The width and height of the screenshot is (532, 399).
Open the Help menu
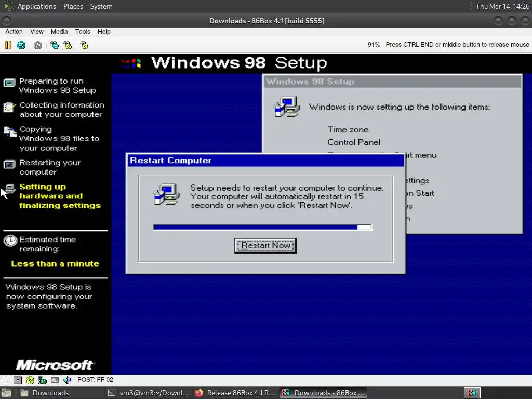(x=104, y=32)
